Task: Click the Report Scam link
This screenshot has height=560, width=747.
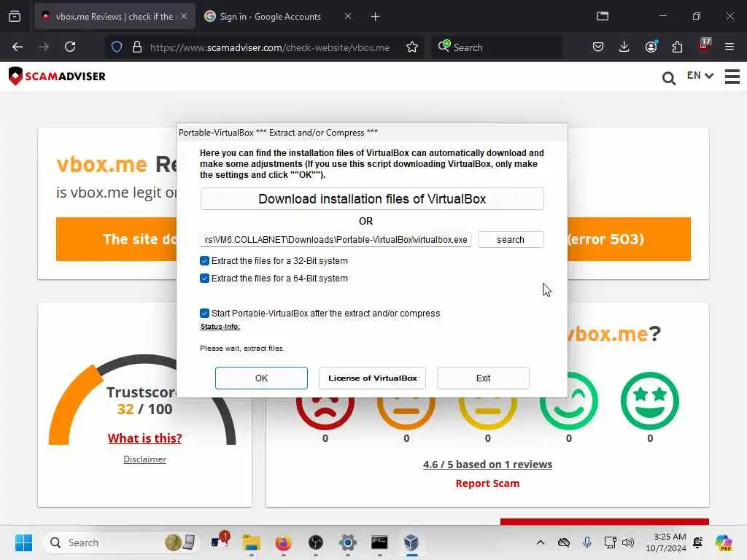Action: [x=487, y=483]
